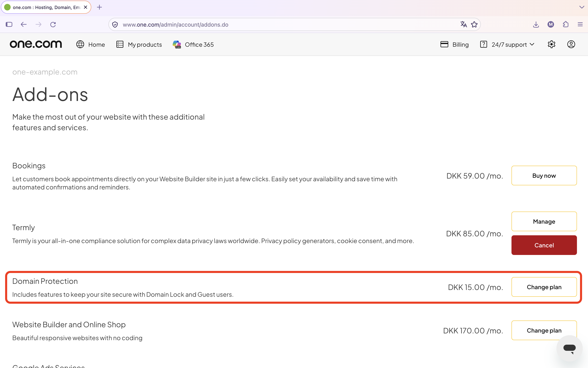Expand the tab list chevron
588x368 pixels.
click(x=582, y=7)
